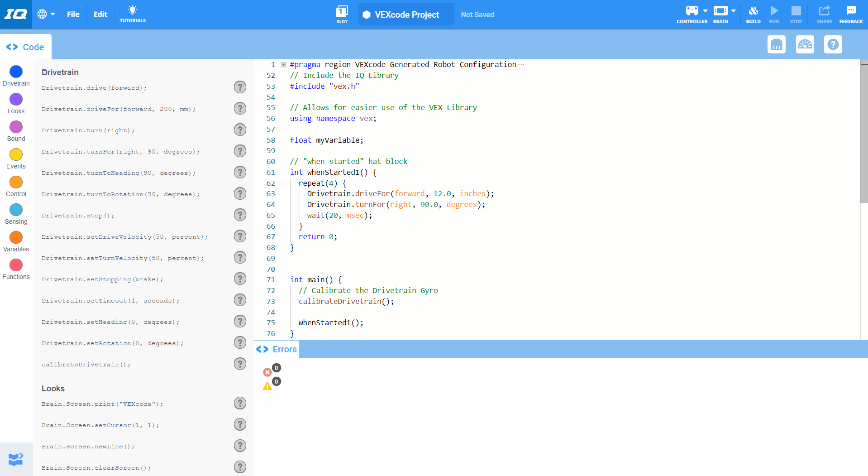This screenshot has height=476, width=868.
Task: Open help for Brain.Screen.newLine()
Action: click(240, 446)
